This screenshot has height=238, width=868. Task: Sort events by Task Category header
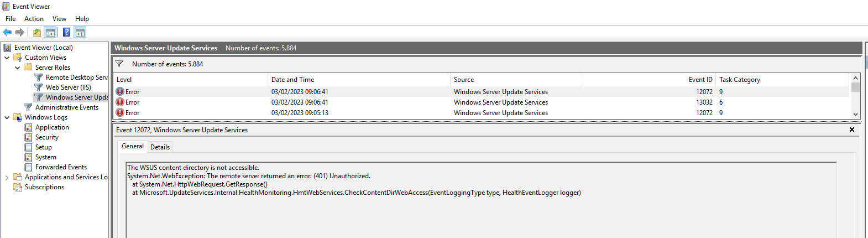782,80
